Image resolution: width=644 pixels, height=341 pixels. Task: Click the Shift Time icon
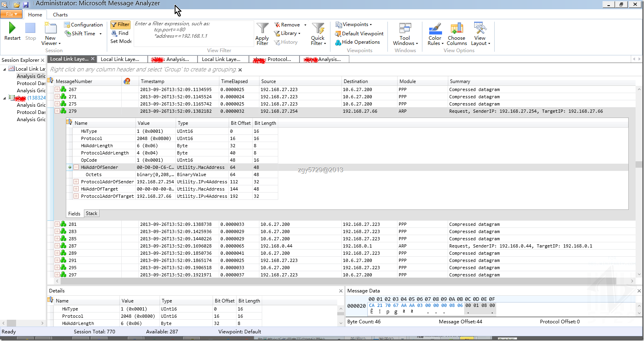click(x=68, y=34)
